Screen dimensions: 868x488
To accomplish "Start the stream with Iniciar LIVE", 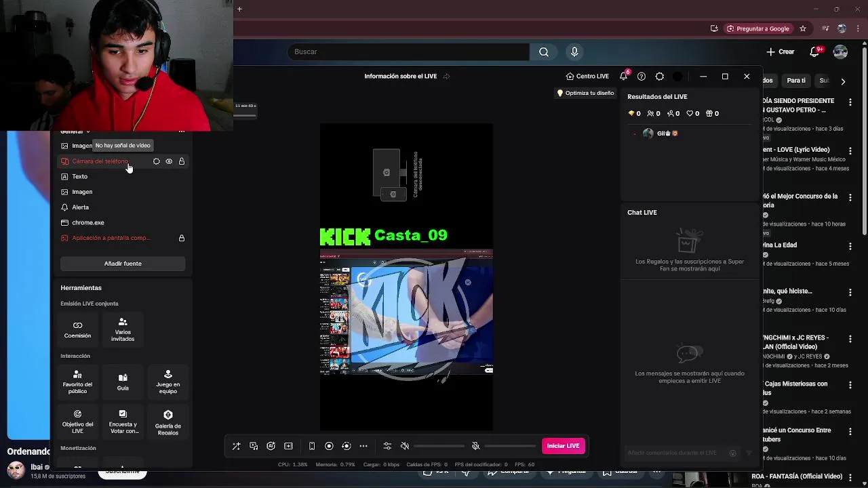I will (563, 446).
